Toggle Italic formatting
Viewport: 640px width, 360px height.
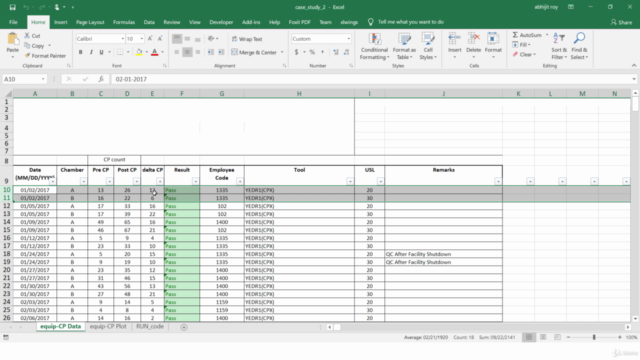pyautogui.click(x=91, y=52)
